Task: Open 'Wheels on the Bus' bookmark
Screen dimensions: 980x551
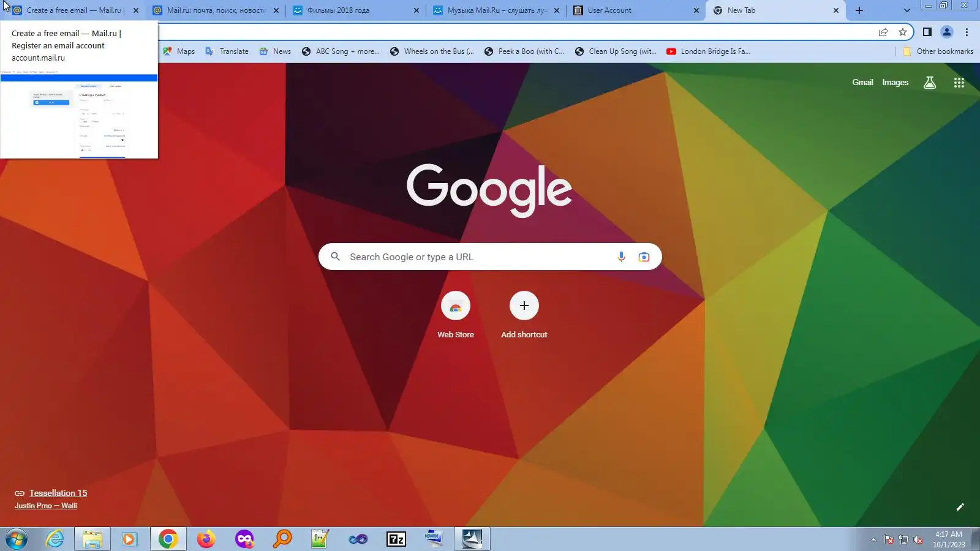Action: (x=432, y=51)
